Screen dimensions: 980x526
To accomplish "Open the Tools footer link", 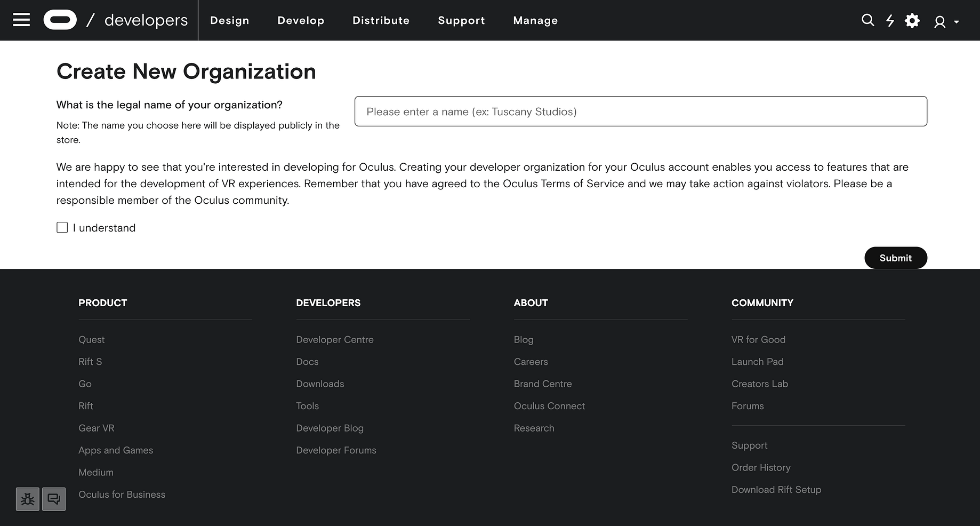I will [308, 406].
